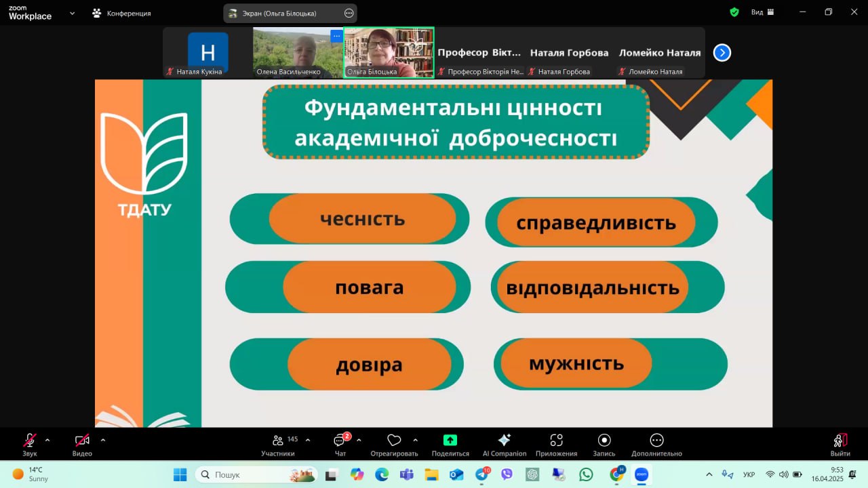Expand the arrow next to Отреагировать
Screen dimensions: 868x488
click(415, 440)
